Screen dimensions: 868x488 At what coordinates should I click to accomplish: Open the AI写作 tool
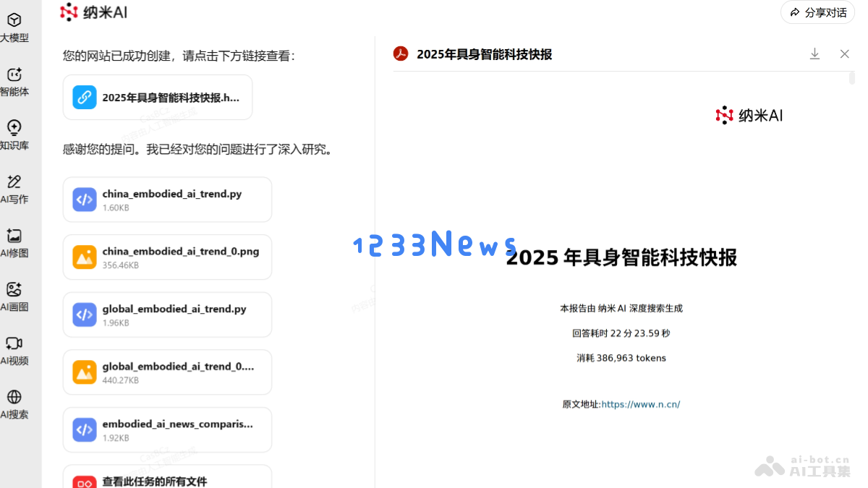14,189
